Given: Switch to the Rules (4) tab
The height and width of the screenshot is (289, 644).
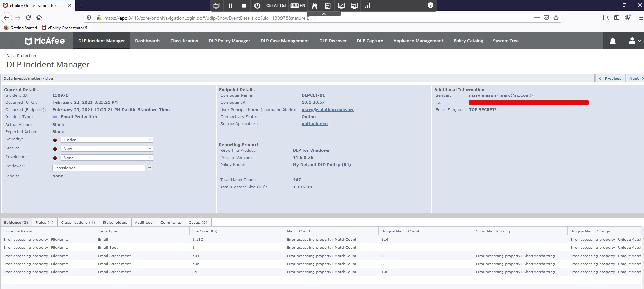Looking at the screenshot, I should pyautogui.click(x=45, y=222).
